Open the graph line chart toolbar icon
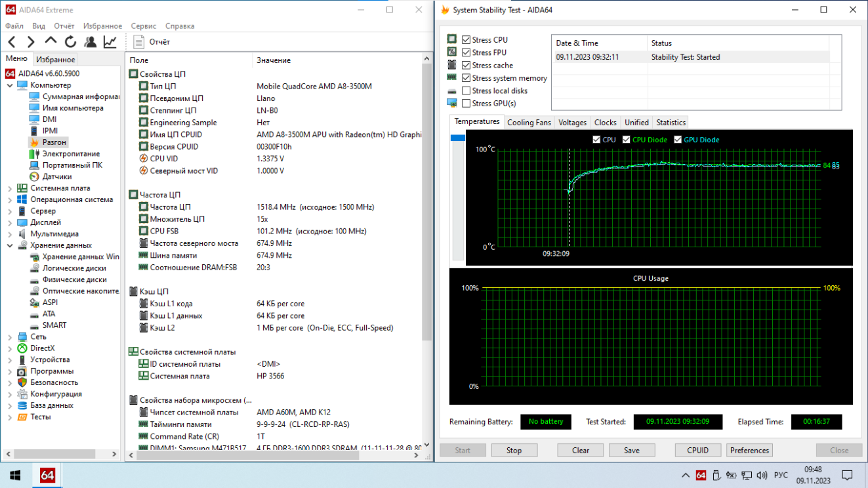Screen dimensions: 868x488 (110, 42)
